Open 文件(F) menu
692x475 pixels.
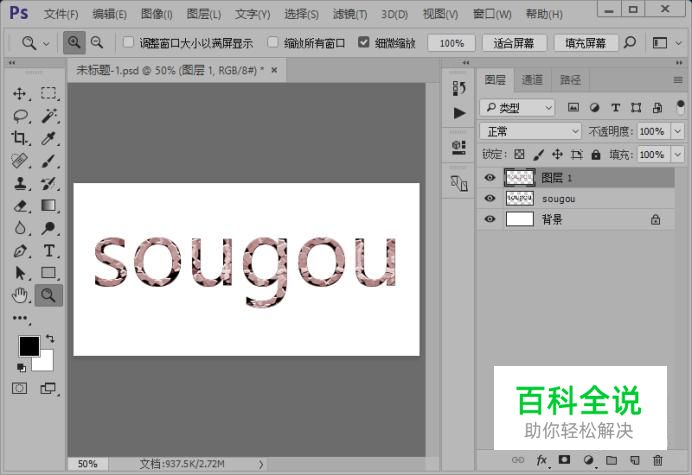pos(61,14)
